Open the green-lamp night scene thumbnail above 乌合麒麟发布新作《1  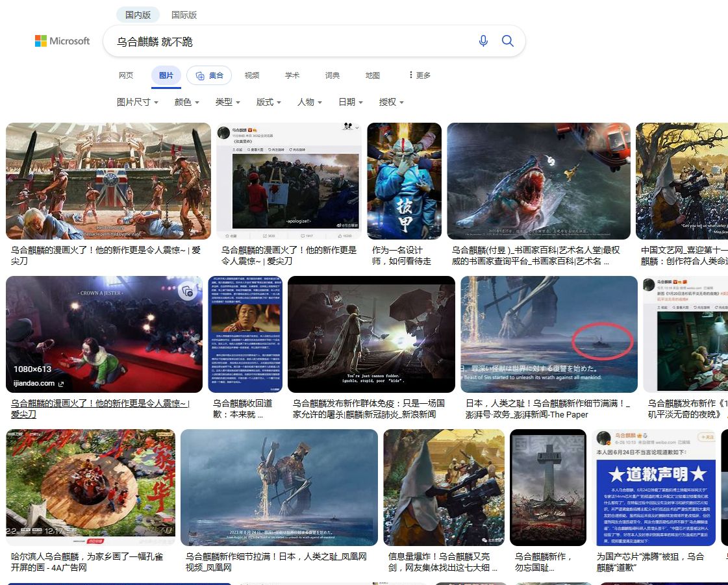(x=686, y=334)
